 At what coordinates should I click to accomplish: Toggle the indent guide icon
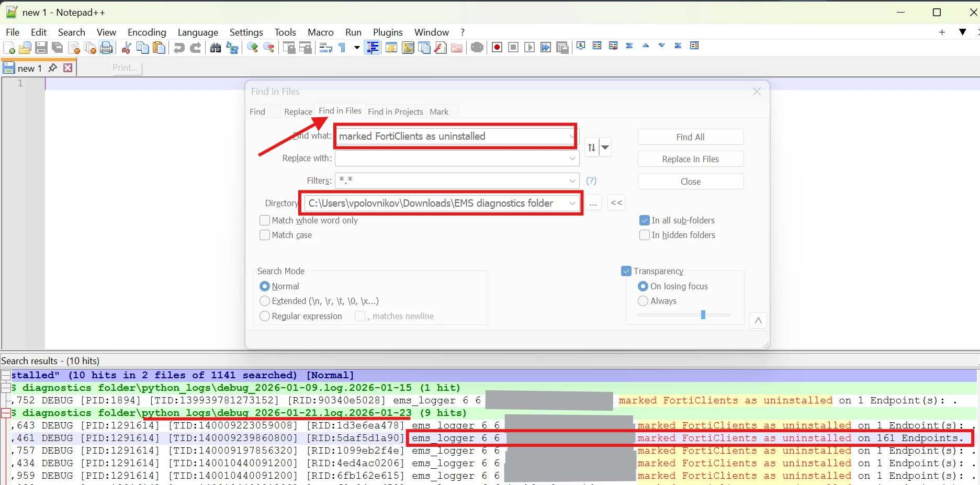pyautogui.click(x=372, y=48)
